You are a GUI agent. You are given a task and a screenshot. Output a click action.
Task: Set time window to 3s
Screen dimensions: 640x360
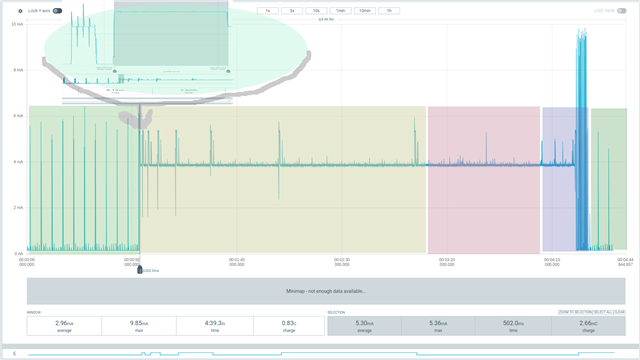pyautogui.click(x=292, y=11)
